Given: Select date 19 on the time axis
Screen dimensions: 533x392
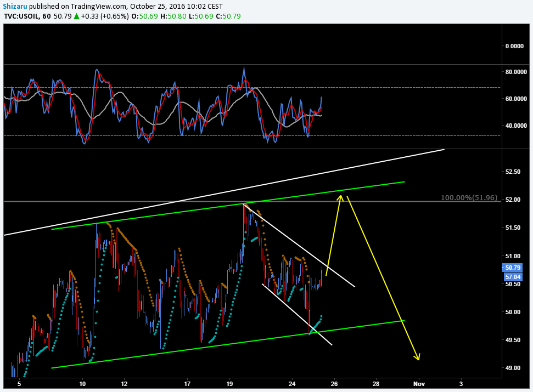Looking at the screenshot, I should [229, 384].
